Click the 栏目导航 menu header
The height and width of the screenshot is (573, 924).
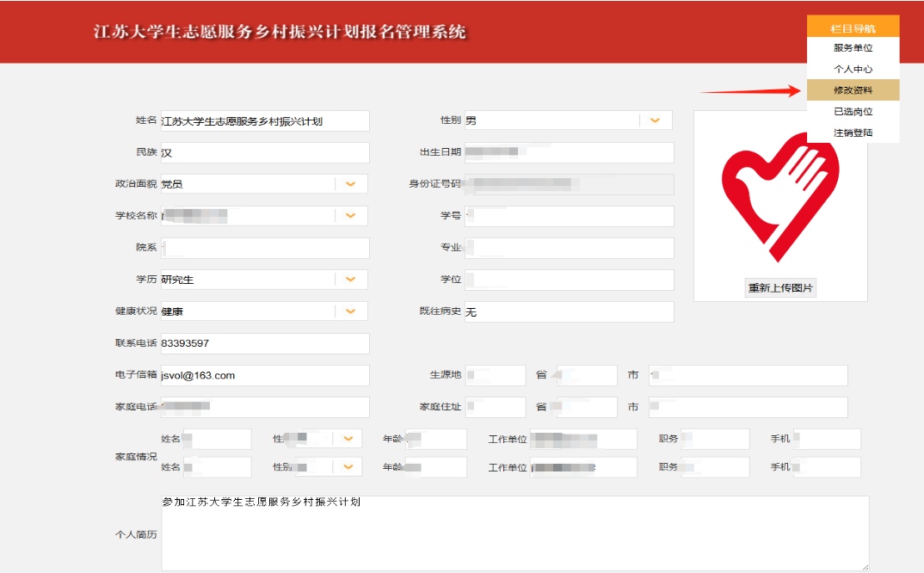(853, 28)
